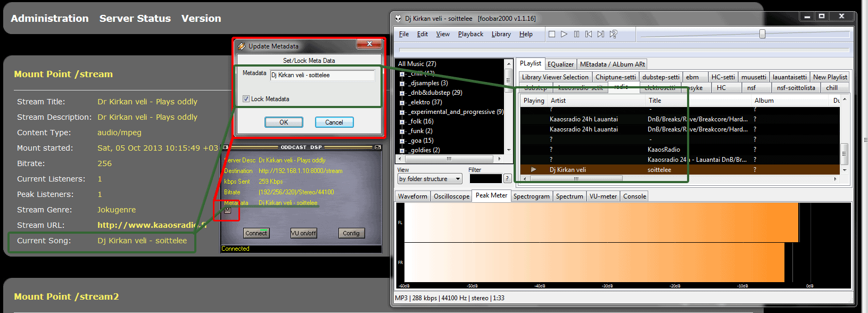Click the now-playing arrow on Dj Kirkan veli row
The height and width of the screenshot is (313, 868).
tap(533, 170)
